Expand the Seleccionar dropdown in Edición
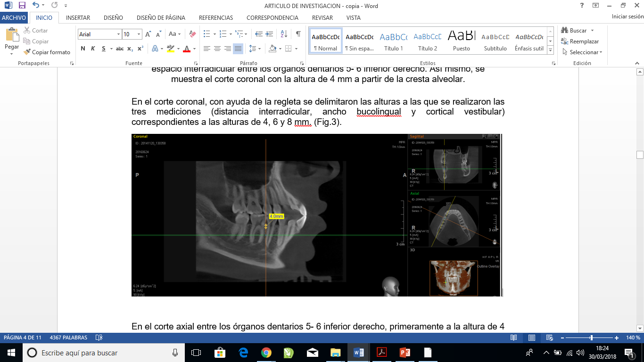Image resolution: width=644 pixels, height=362 pixels. (x=586, y=52)
